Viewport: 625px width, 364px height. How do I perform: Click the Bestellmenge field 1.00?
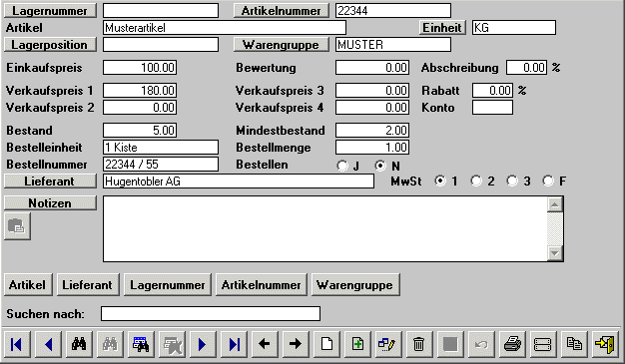(372, 147)
